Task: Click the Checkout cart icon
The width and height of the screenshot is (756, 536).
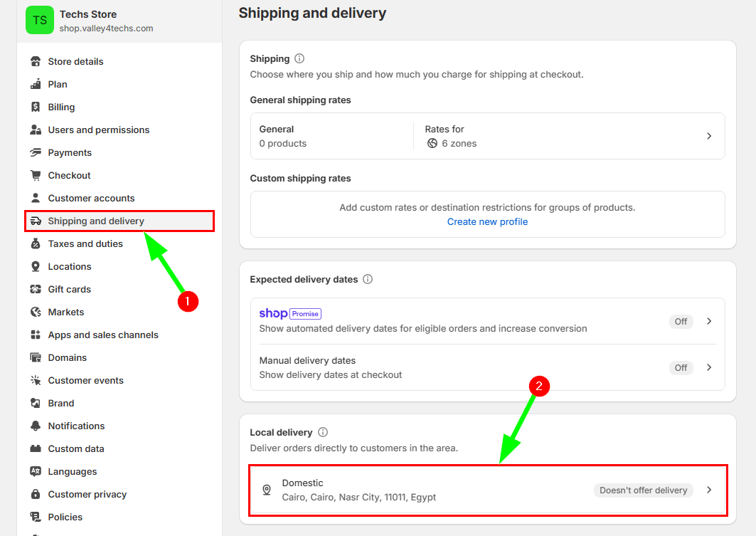Action: [x=36, y=176]
